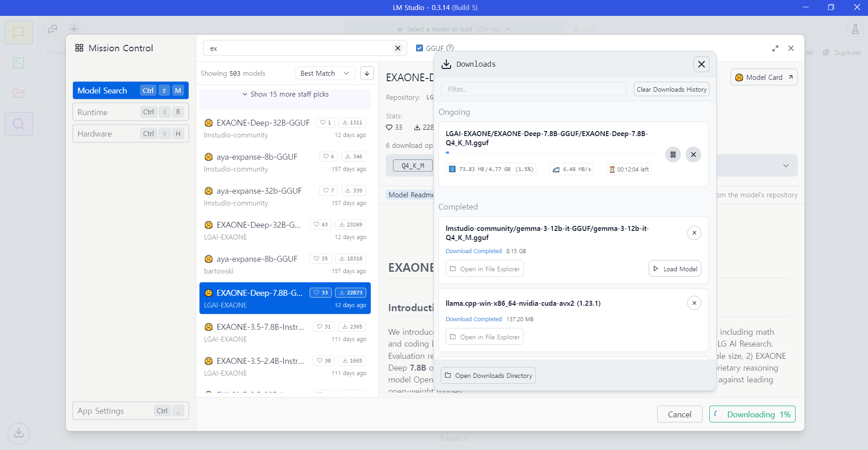
Task: Click Clear Downloads History button
Action: point(671,89)
